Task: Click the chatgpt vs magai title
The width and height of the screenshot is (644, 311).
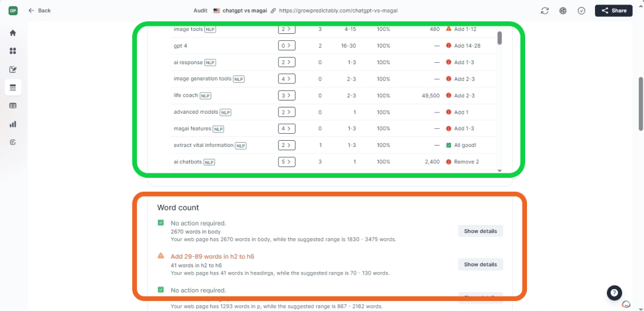Action: 245,11
